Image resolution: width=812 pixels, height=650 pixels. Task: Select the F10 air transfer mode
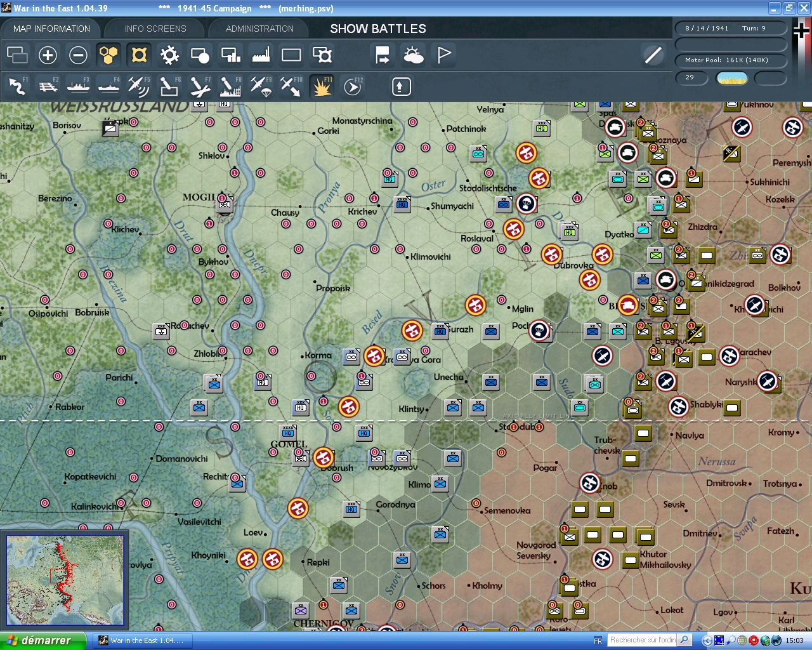[291, 86]
